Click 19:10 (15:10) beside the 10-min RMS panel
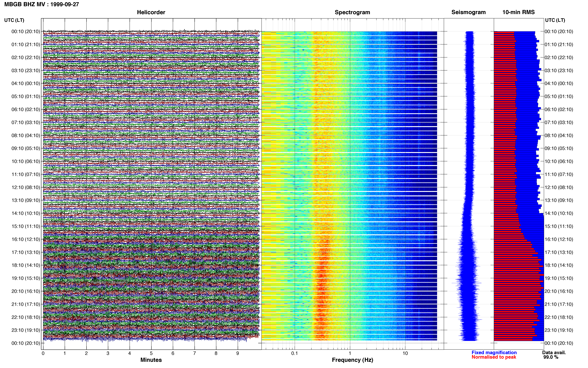This screenshot has width=588, height=368. (x=559, y=278)
